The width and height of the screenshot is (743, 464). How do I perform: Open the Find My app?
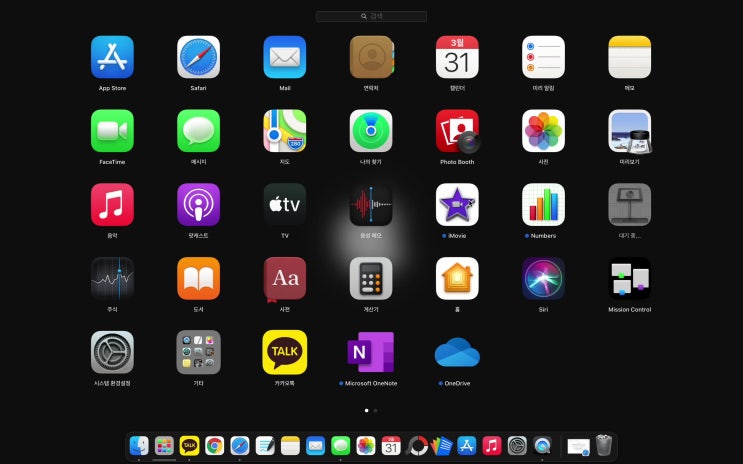[371, 131]
